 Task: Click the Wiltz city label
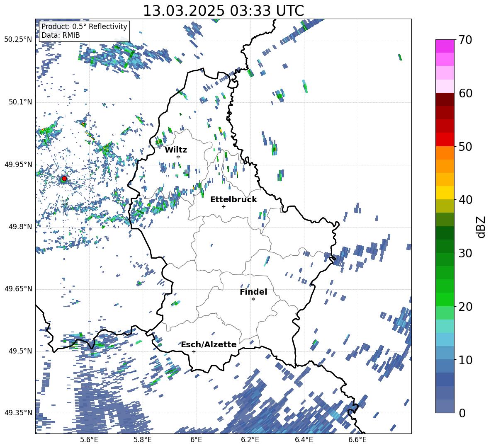(x=176, y=150)
